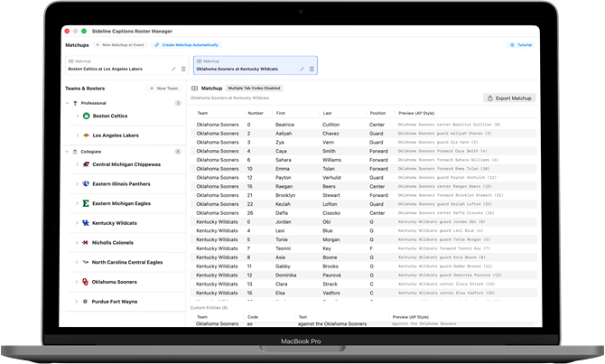Click the New Team button
Image resolution: width=605 pixels, height=364 pixels.
tap(163, 89)
